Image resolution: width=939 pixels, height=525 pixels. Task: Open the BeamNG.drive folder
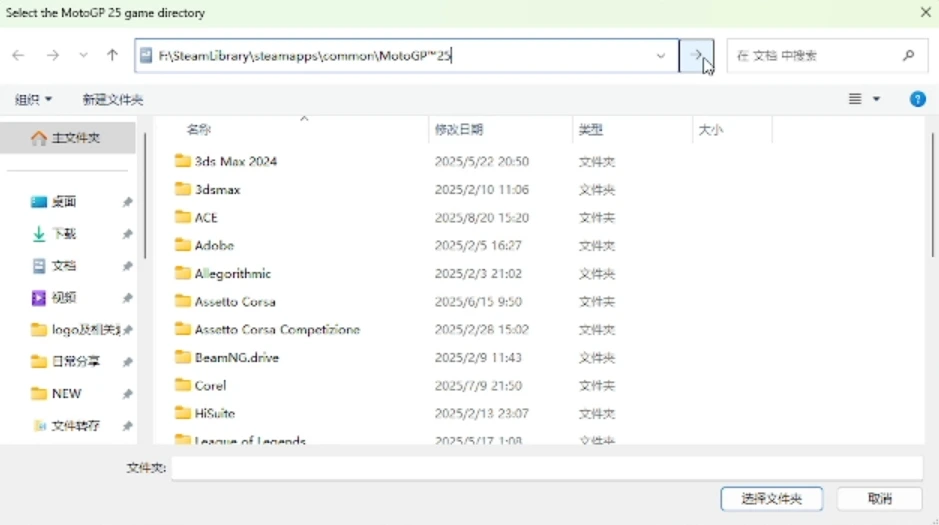coord(236,357)
